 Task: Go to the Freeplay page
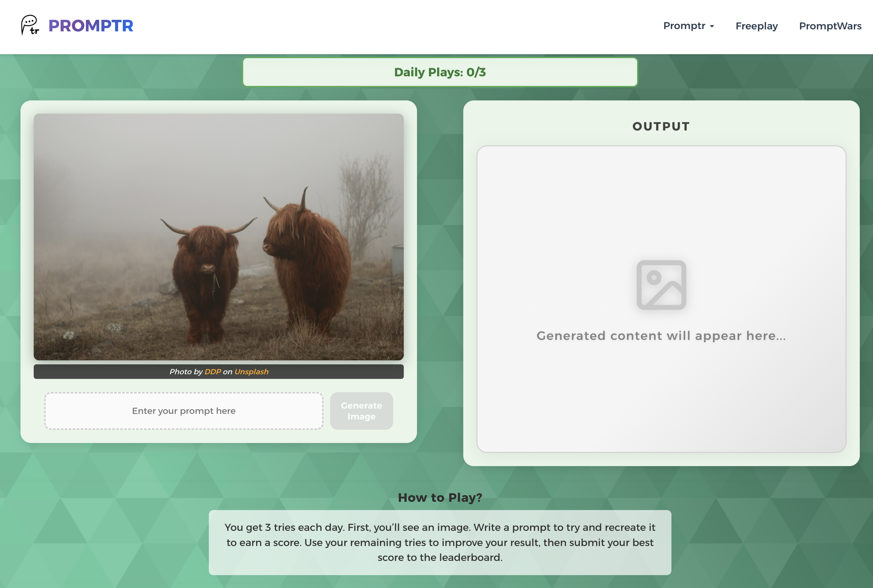coord(756,26)
